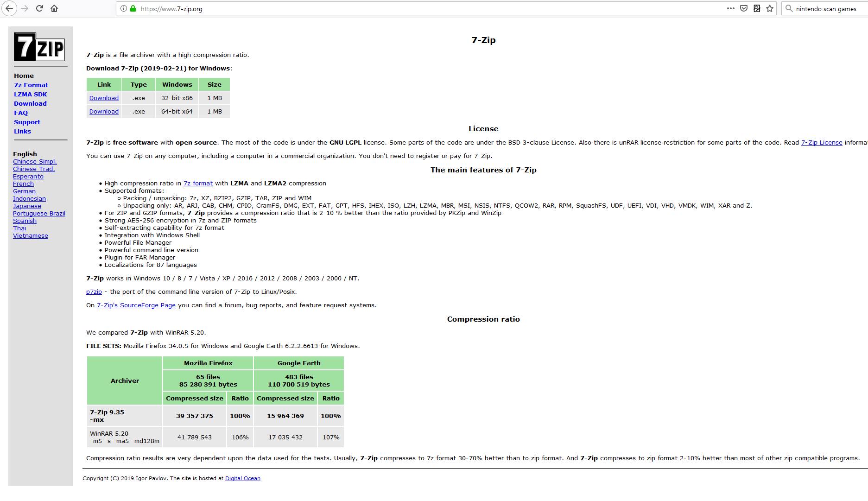The image size is (868, 501).
Task: Click the 'Compression ratio' heading
Action: pos(483,319)
